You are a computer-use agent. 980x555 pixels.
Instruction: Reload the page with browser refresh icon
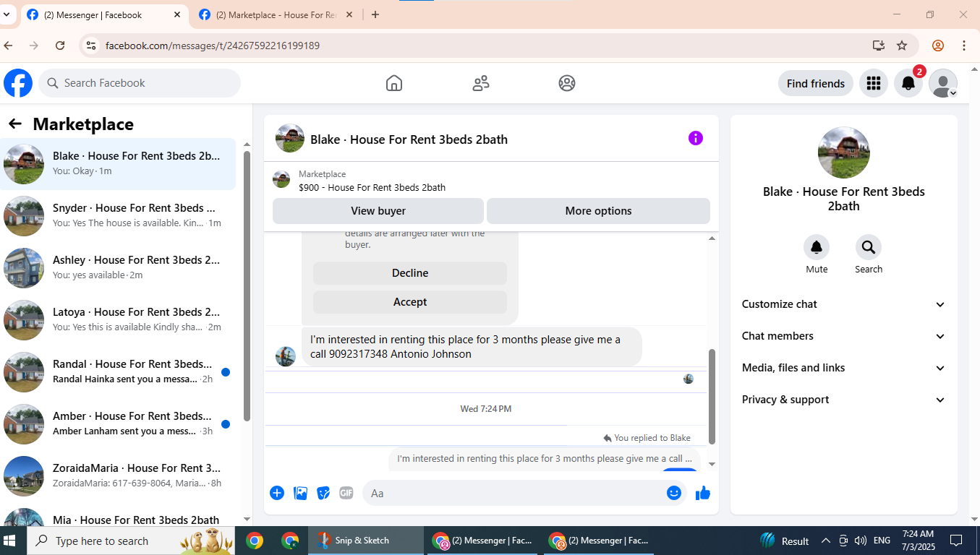tap(60, 46)
